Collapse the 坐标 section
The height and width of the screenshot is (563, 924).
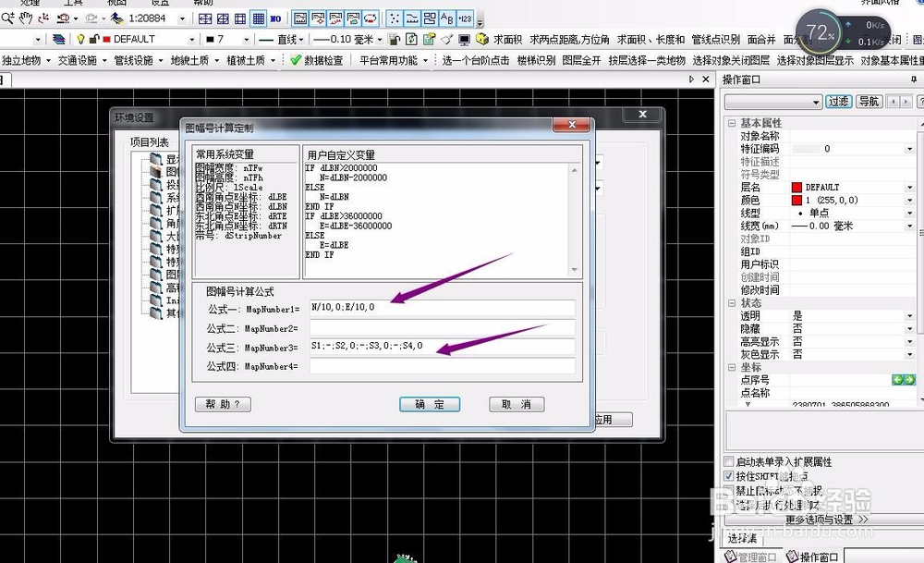click(x=732, y=367)
